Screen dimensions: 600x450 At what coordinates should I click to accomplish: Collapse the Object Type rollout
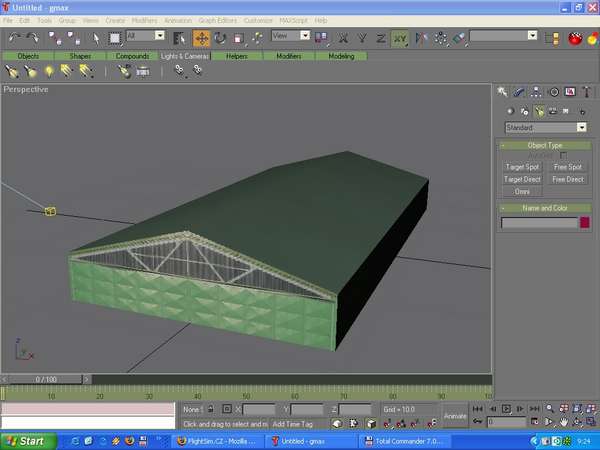545,145
